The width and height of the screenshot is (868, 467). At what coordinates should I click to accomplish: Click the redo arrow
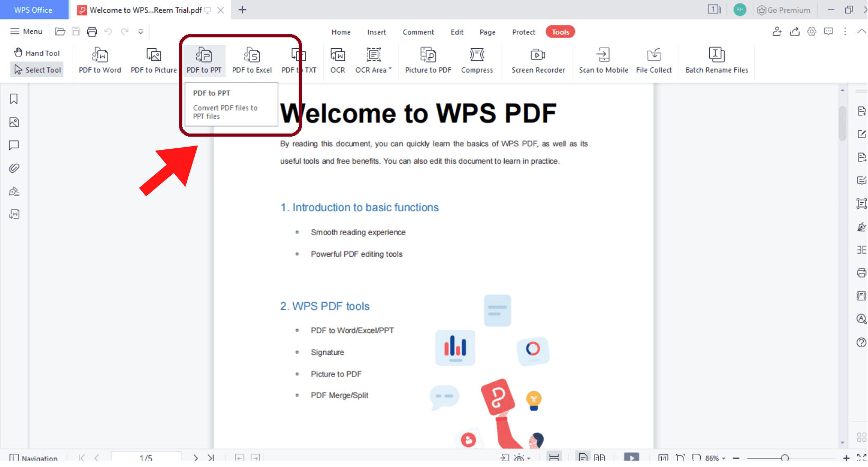(124, 32)
